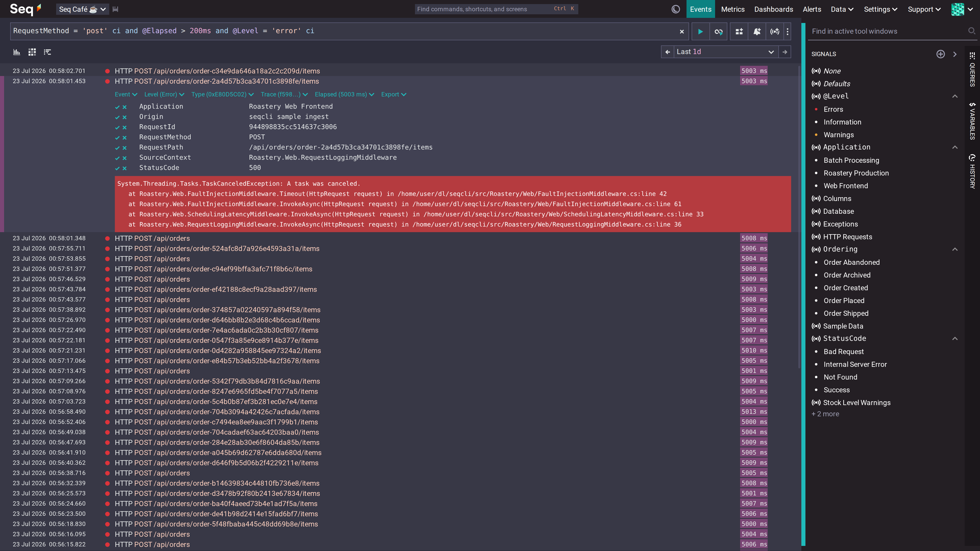The height and width of the screenshot is (551, 980).
Task: Include filter checkmark for Application property
Action: [x=118, y=107]
